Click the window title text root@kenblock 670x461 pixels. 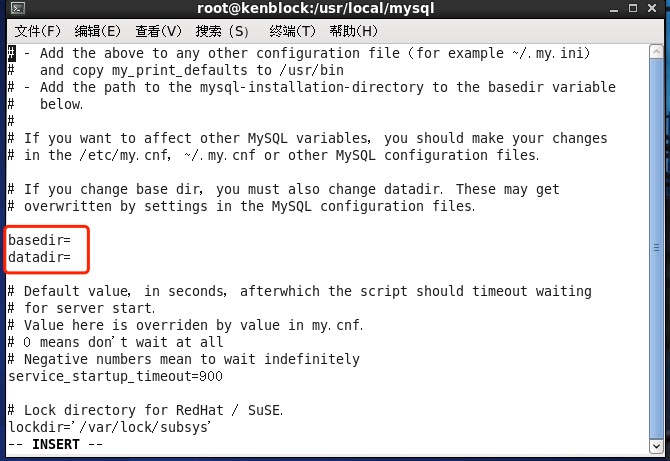(315, 8)
